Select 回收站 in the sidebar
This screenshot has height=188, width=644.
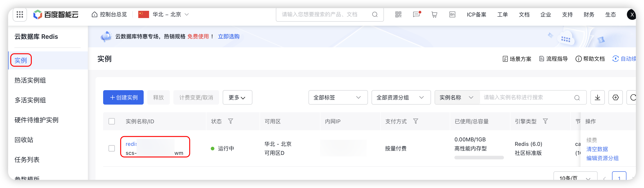click(24, 140)
